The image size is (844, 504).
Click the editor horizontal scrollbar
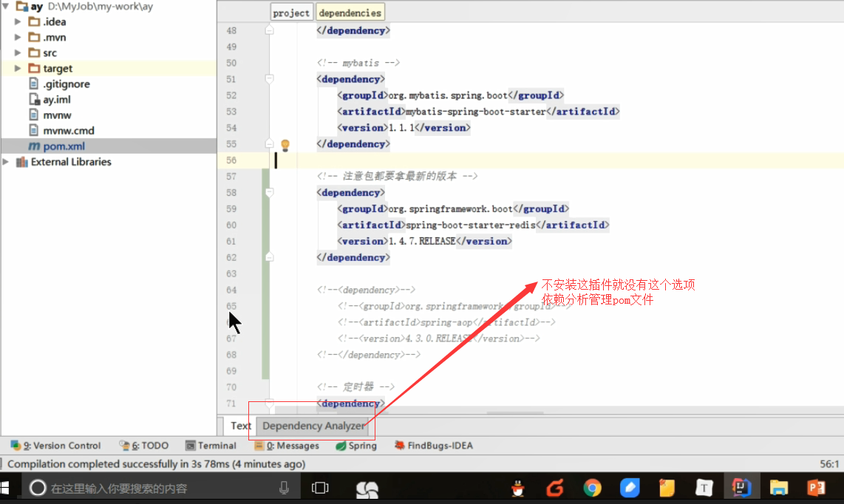pyautogui.click(x=515, y=413)
